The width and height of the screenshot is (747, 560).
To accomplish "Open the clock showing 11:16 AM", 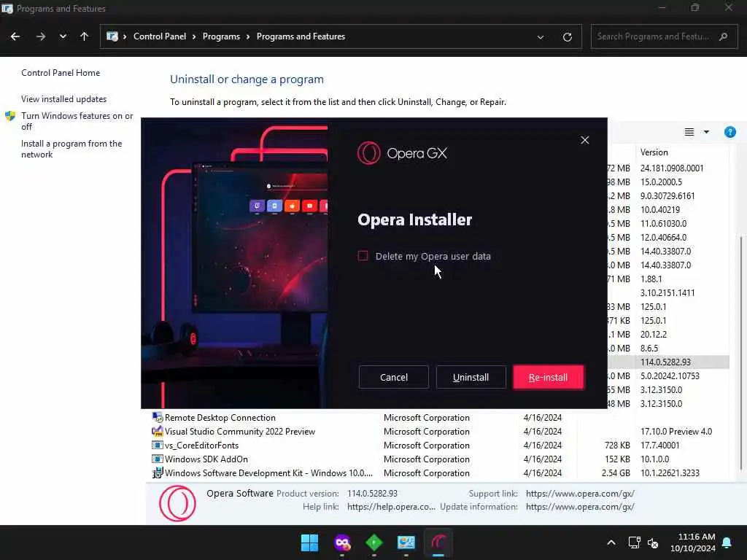I will pyautogui.click(x=693, y=542).
